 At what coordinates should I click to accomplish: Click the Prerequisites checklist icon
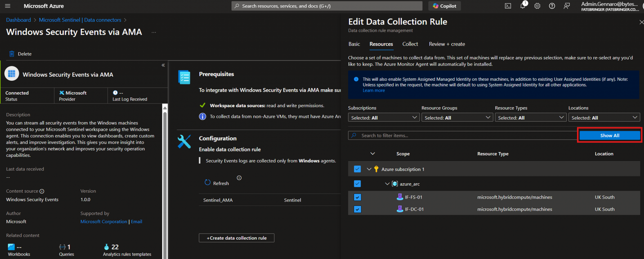[x=184, y=77]
